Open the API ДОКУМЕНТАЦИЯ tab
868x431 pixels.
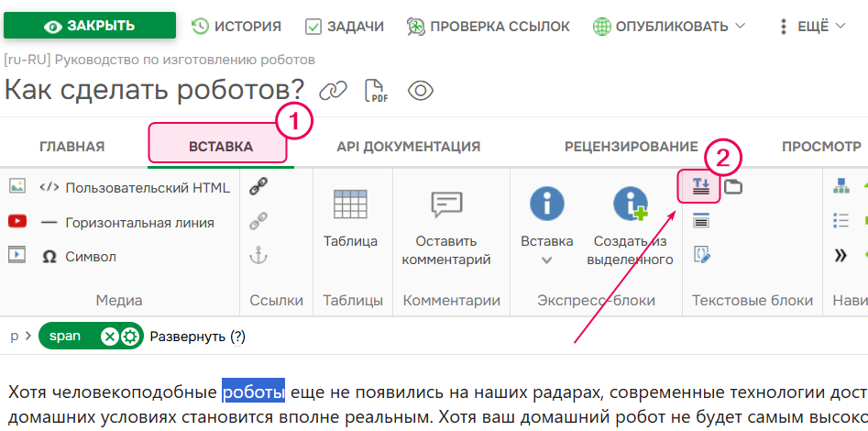pyautogui.click(x=409, y=147)
